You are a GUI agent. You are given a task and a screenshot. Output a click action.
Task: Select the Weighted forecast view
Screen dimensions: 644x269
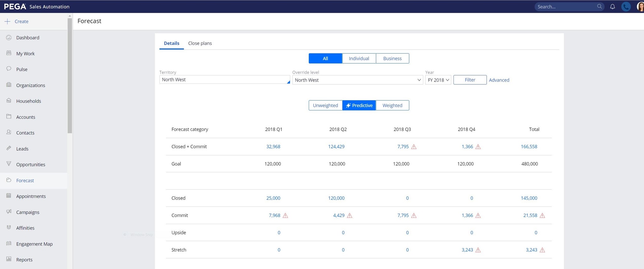click(x=392, y=105)
